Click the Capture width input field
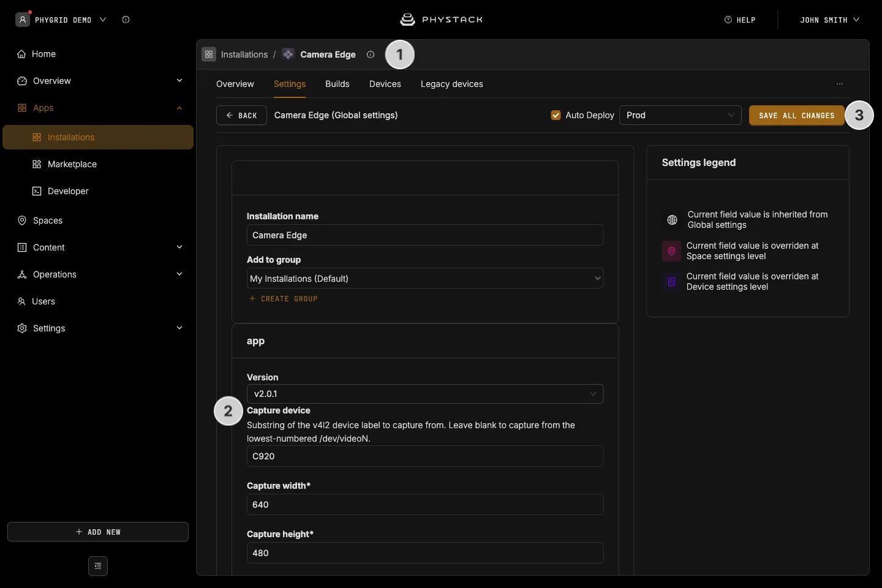Image resolution: width=882 pixels, height=588 pixels. point(425,505)
